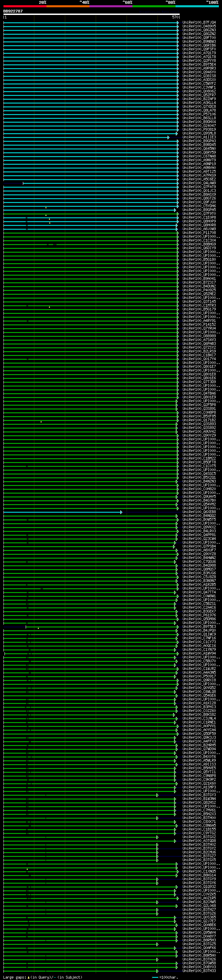The width and height of the screenshot is (222, 980).
Task: Select label UniRef100_P14152
Action: coord(199,324)
